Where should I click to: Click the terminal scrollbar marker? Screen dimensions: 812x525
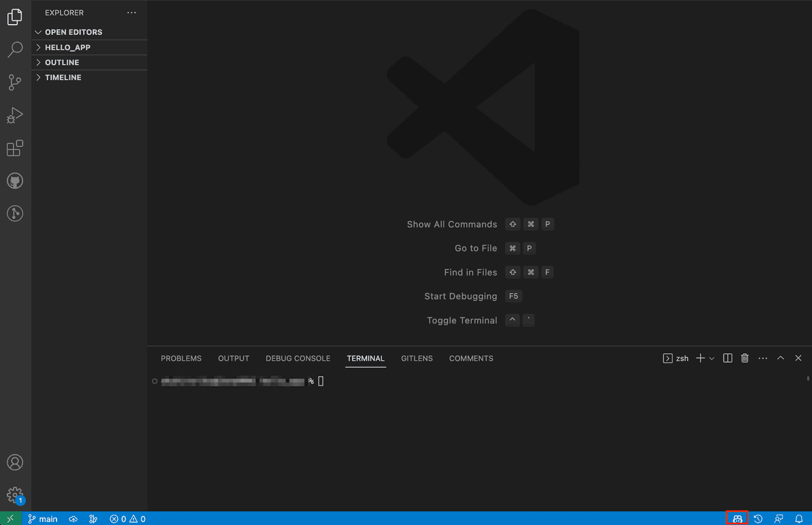tap(808, 378)
